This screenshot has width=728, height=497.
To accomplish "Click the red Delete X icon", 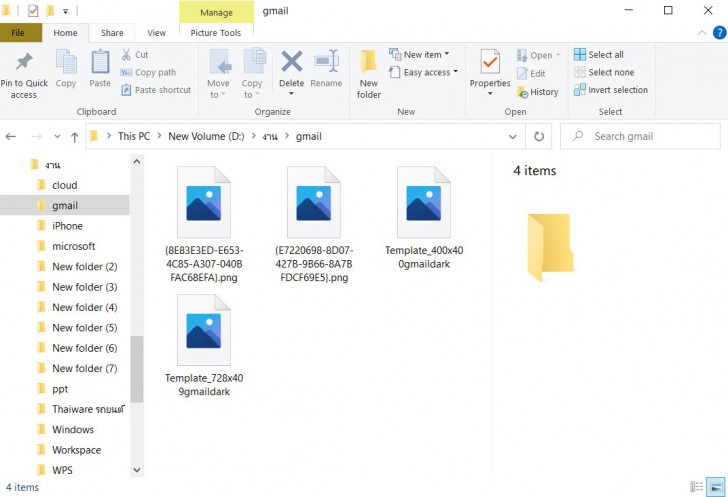I will 292,61.
